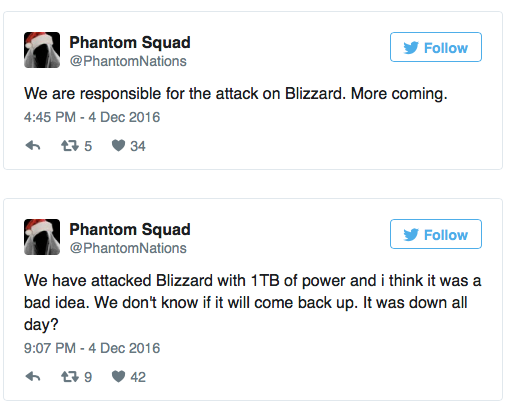This screenshot has height=415, width=513.
Task: Retweet the tweet with 9 retweets
Action: click(70, 377)
